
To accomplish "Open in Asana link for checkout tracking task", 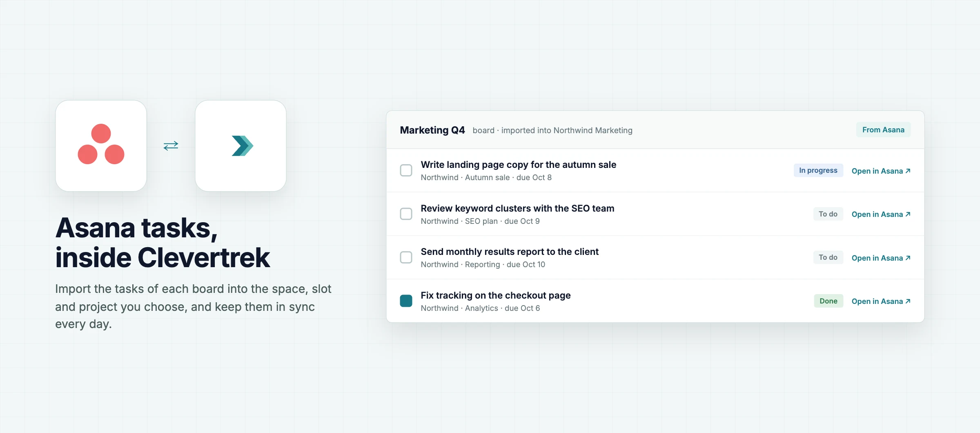I will [x=881, y=301].
